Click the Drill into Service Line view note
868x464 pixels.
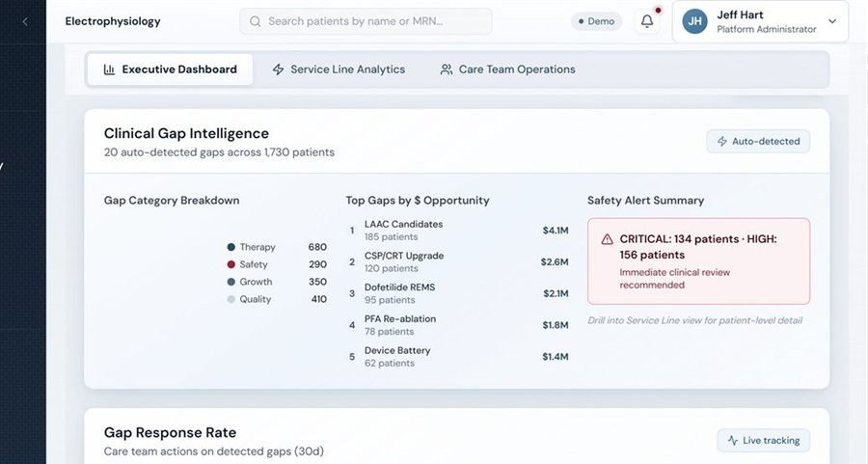click(694, 320)
